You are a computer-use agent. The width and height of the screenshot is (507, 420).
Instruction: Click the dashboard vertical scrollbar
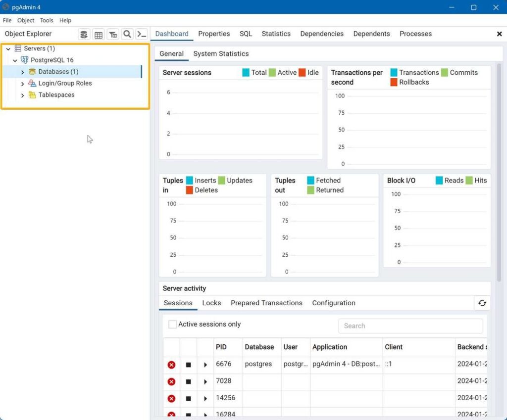(x=499, y=173)
